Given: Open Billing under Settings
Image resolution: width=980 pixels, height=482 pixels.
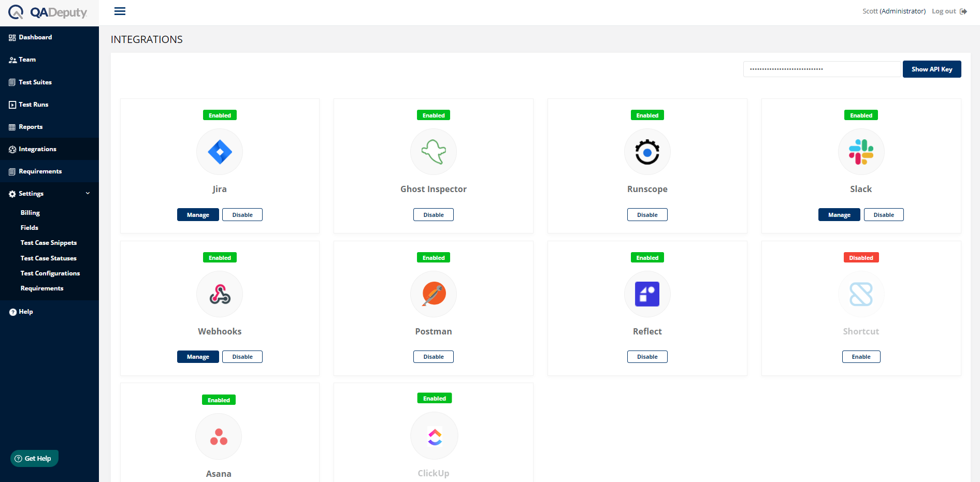Looking at the screenshot, I should [30, 213].
